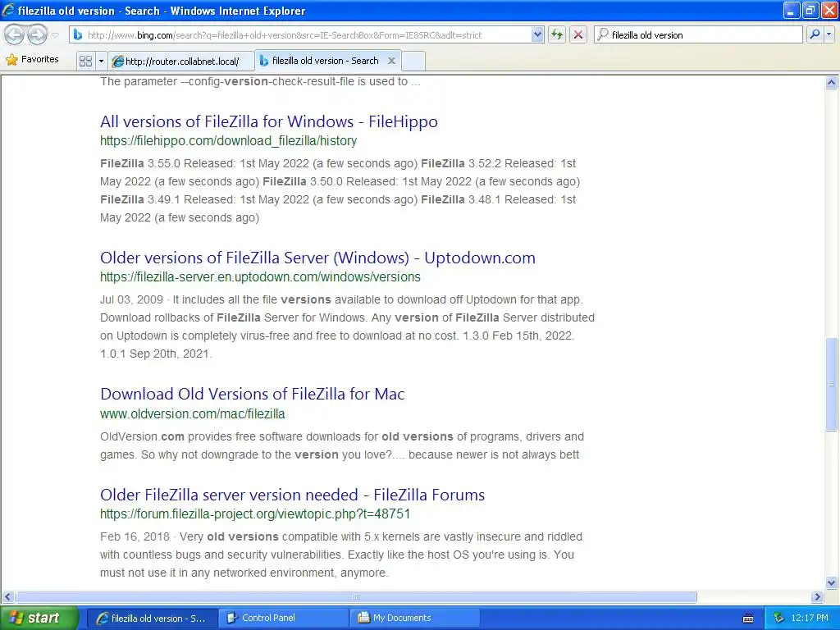Click inside the address bar URL field

click(307, 34)
